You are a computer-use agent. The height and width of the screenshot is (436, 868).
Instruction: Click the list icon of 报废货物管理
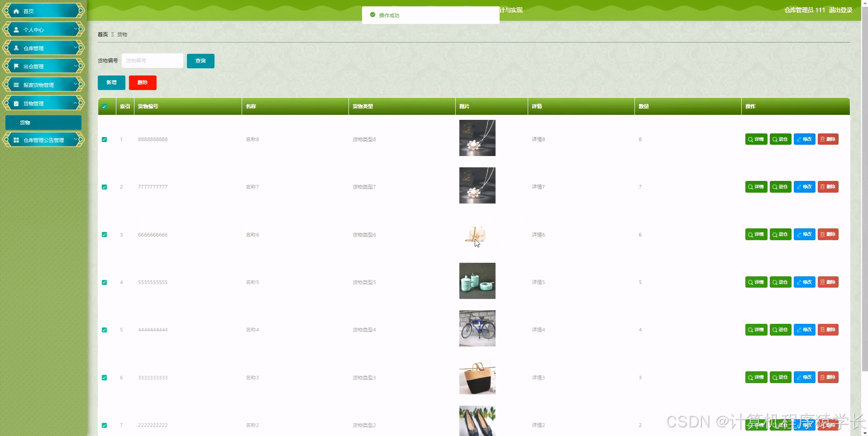pos(16,85)
